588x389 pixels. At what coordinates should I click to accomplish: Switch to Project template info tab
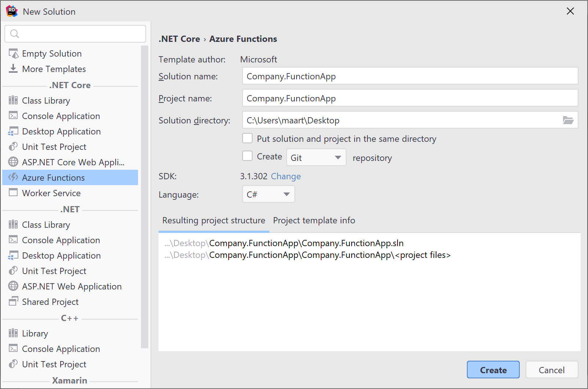(x=314, y=220)
